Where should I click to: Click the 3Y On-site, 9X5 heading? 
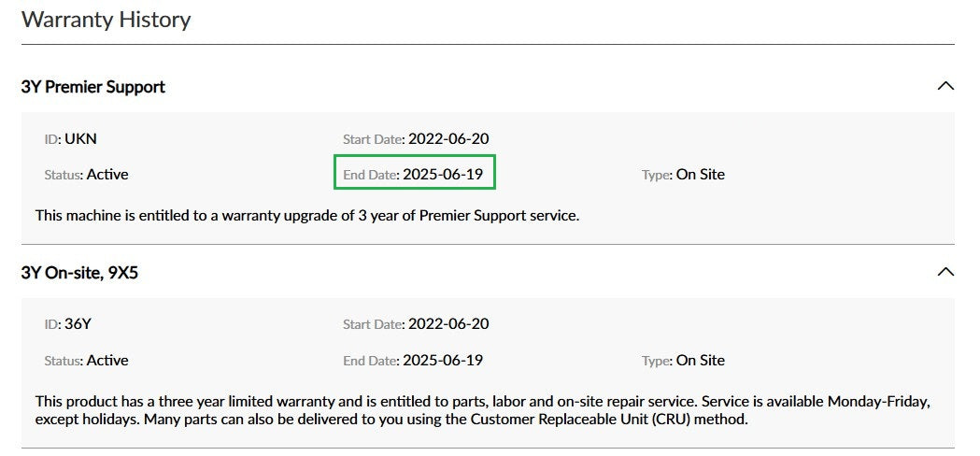point(79,273)
